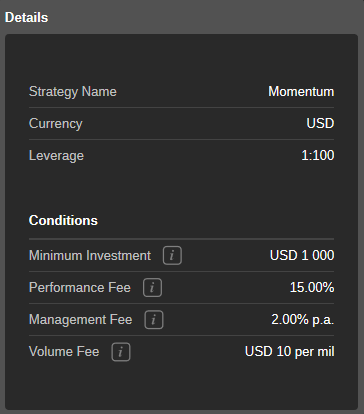The image size is (364, 414).
Task: Click the Currency row label
Action: (x=55, y=124)
